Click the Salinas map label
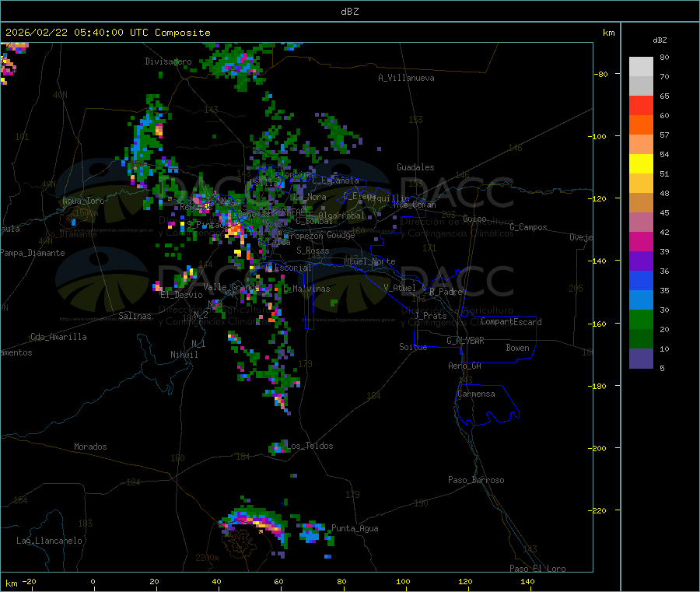 click(x=135, y=316)
